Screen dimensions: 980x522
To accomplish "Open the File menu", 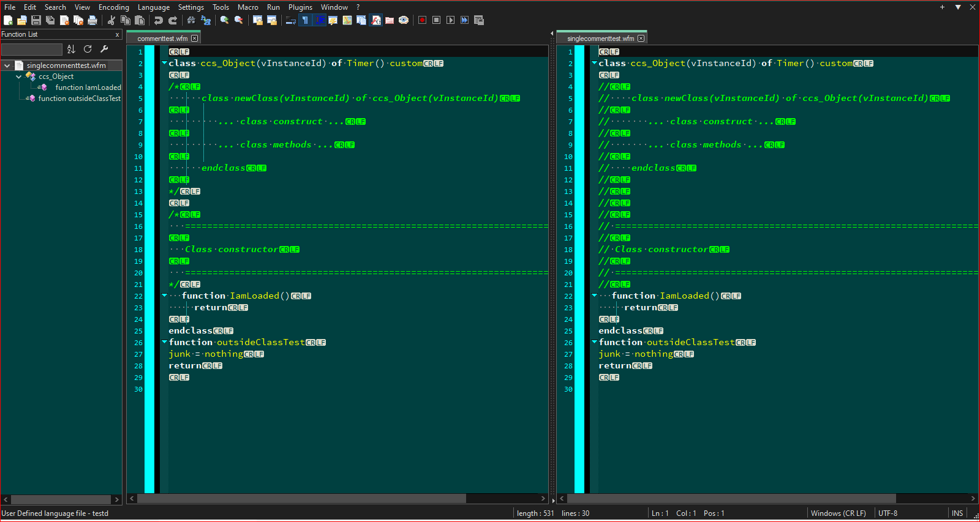I will click(x=10, y=7).
